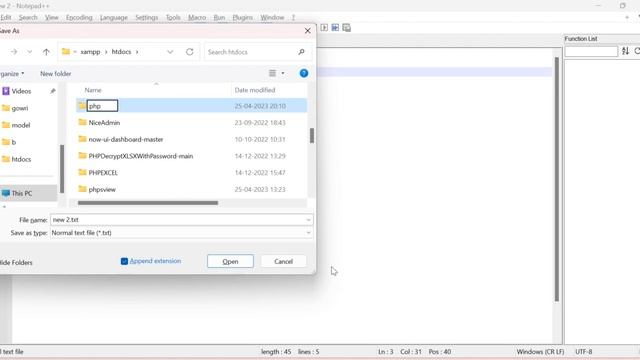The image size is (640, 360).
Task: Click the change view layout icon
Action: pos(272,73)
